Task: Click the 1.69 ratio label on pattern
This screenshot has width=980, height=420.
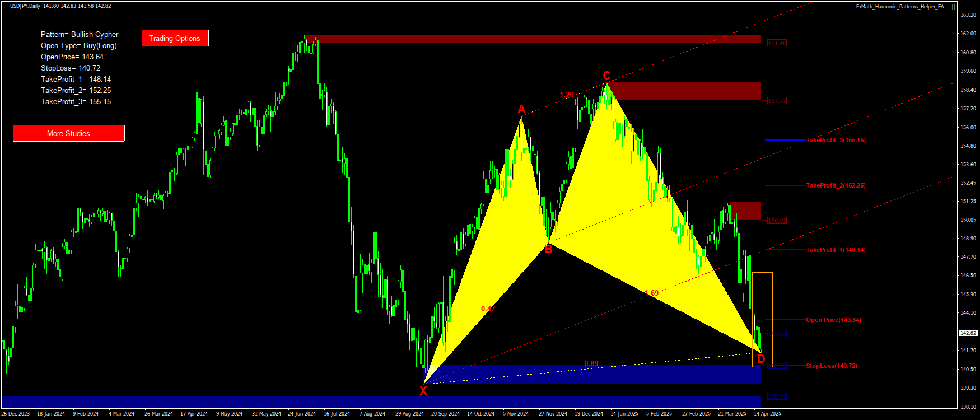Action: point(651,293)
